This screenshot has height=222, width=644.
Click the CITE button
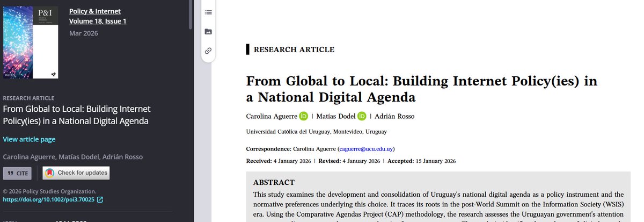(17, 173)
